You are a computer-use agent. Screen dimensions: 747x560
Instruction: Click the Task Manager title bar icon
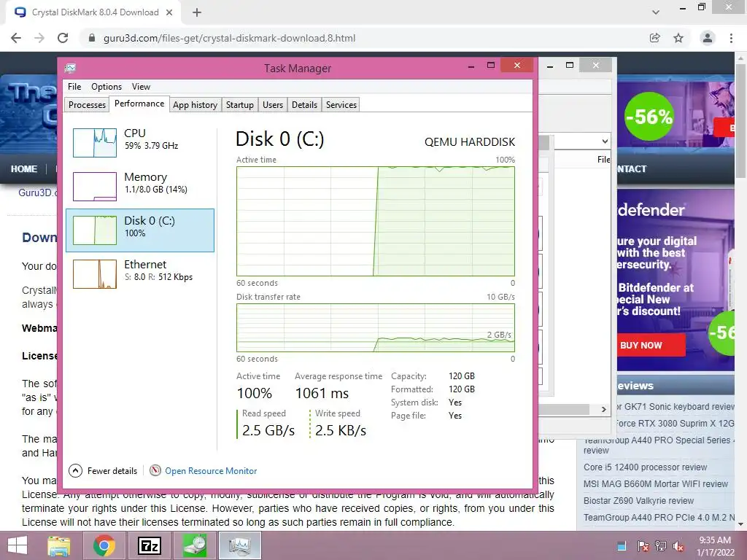point(71,68)
